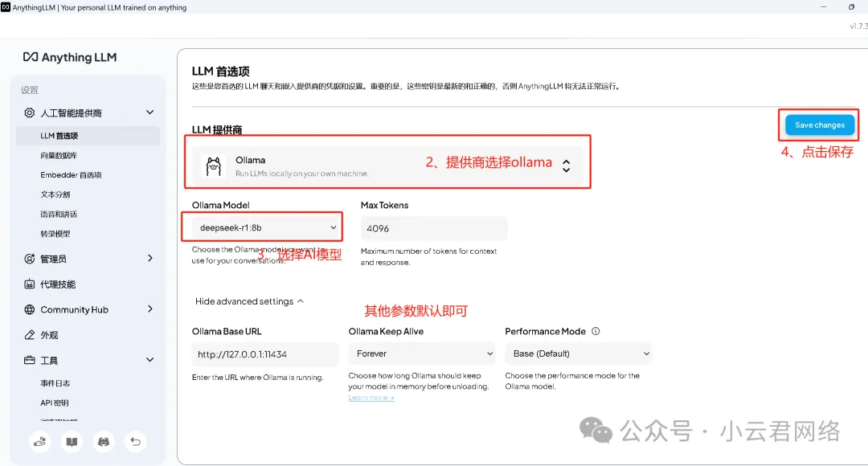Open the Discord community icon
868x466 pixels.
click(103, 441)
